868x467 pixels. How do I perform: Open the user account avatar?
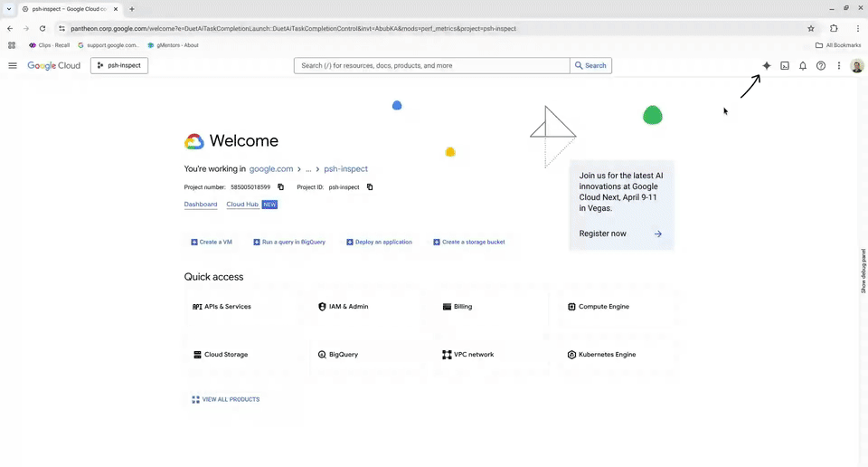point(857,65)
